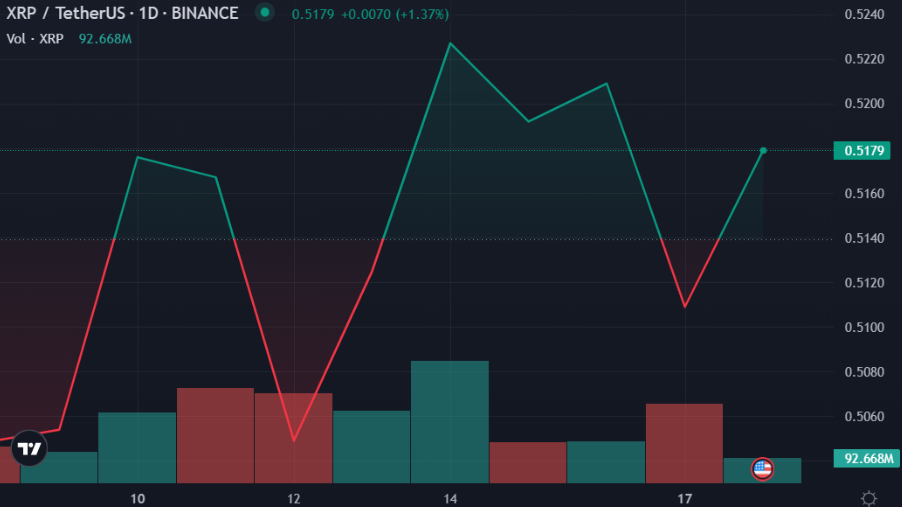This screenshot has width=902, height=507.
Task: Click the volume value 92.668M in legend
Action: point(105,39)
